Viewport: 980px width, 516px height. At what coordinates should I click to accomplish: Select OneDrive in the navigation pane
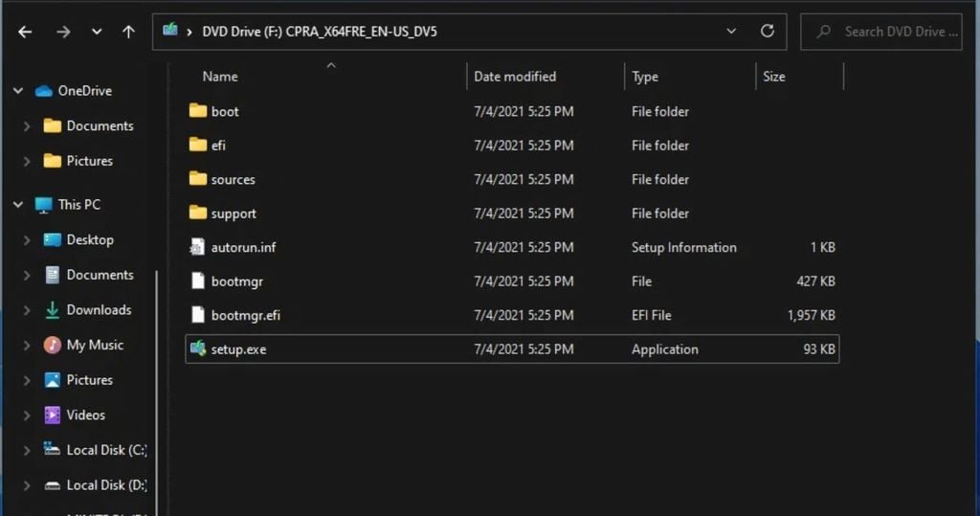[x=85, y=91]
